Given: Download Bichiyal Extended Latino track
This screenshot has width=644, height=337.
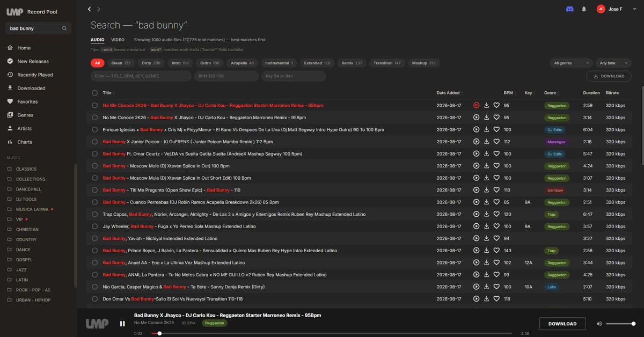Looking at the screenshot, I should tap(486, 238).
